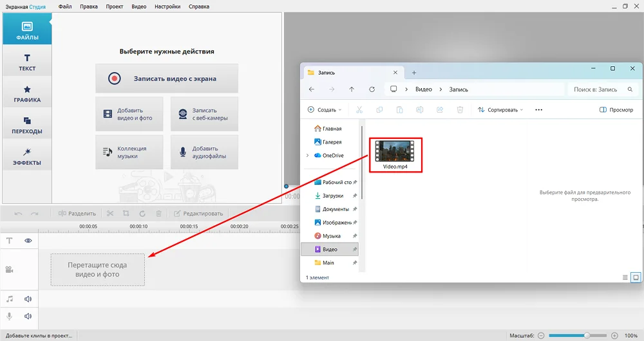Open the Справка menu
This screenshot has height=341, width=644.
(199, 6)
